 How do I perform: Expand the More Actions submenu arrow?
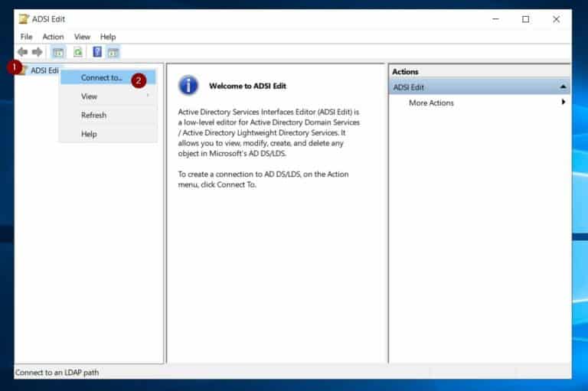coord(563,102)
